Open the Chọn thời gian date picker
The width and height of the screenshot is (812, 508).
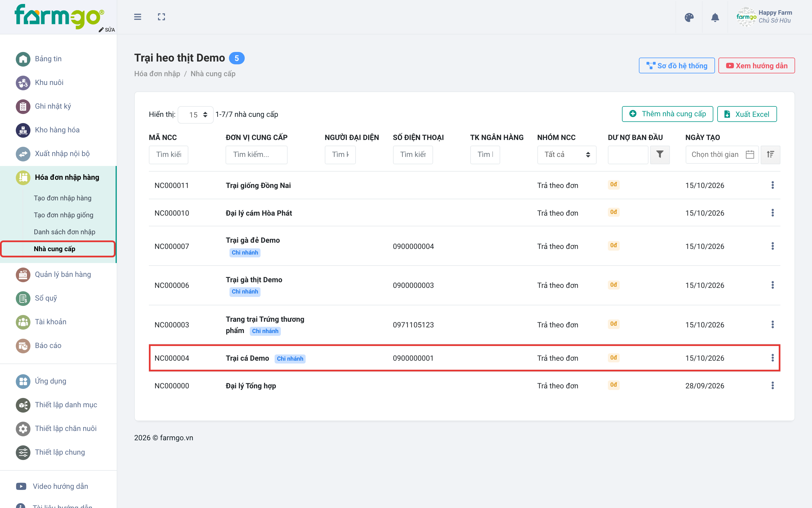click(722, 155)
